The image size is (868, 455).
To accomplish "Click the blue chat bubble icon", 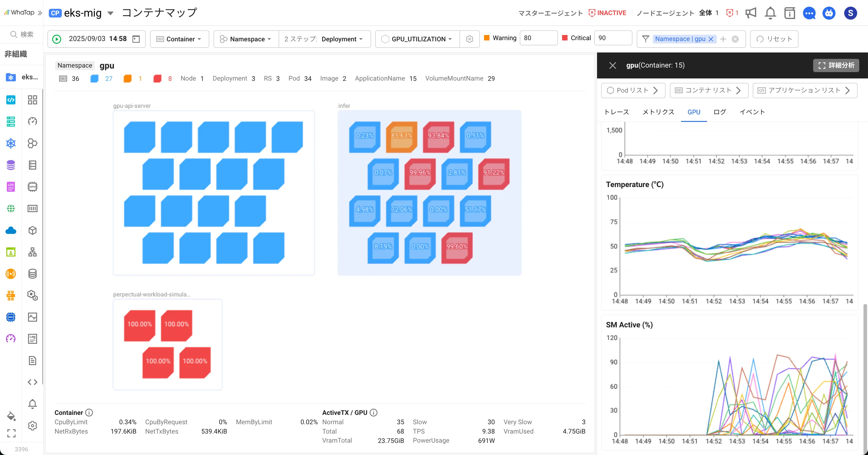I will 809,13.
